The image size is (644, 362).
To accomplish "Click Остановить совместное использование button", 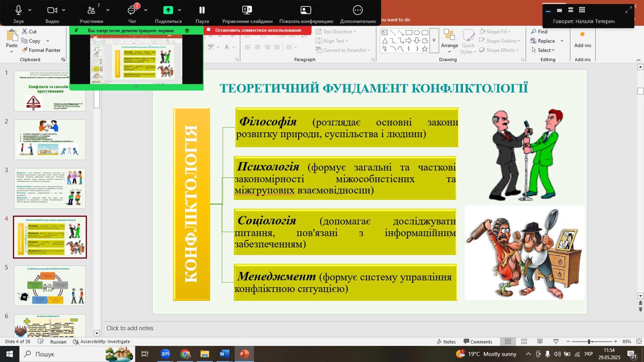I will coord(258,30).
